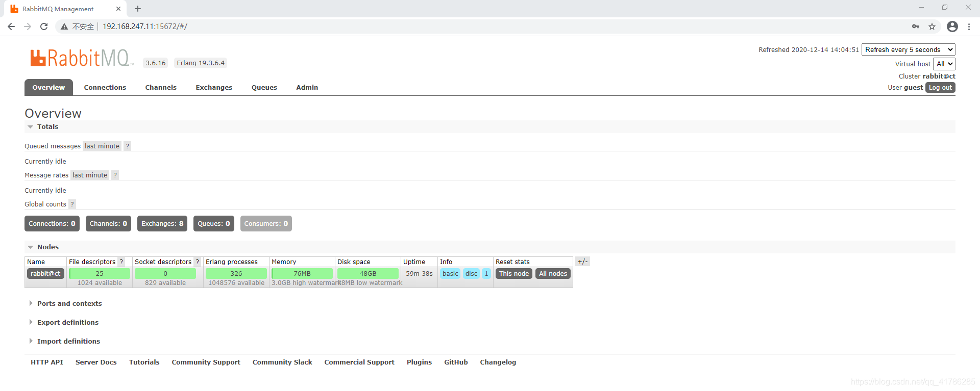Switch to the Exchanges tab
The width and height of the screenshot is (980, 391).
point(214,88)
